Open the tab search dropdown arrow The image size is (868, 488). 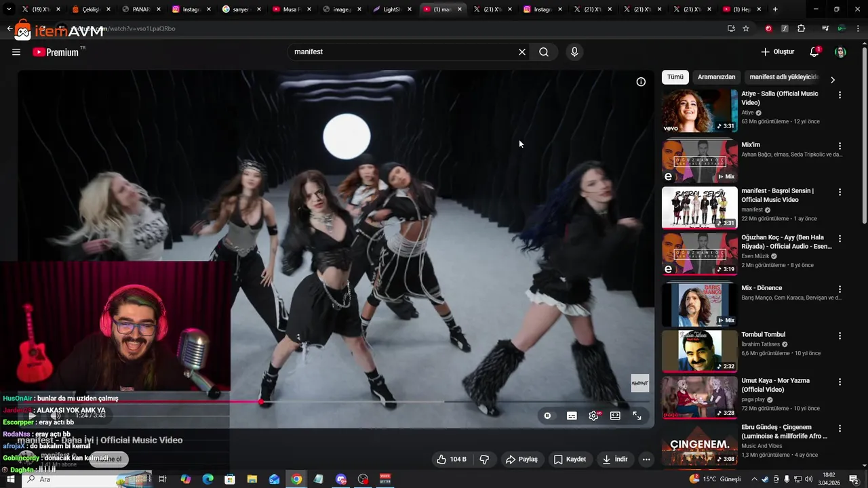click(x=9, y=9)
